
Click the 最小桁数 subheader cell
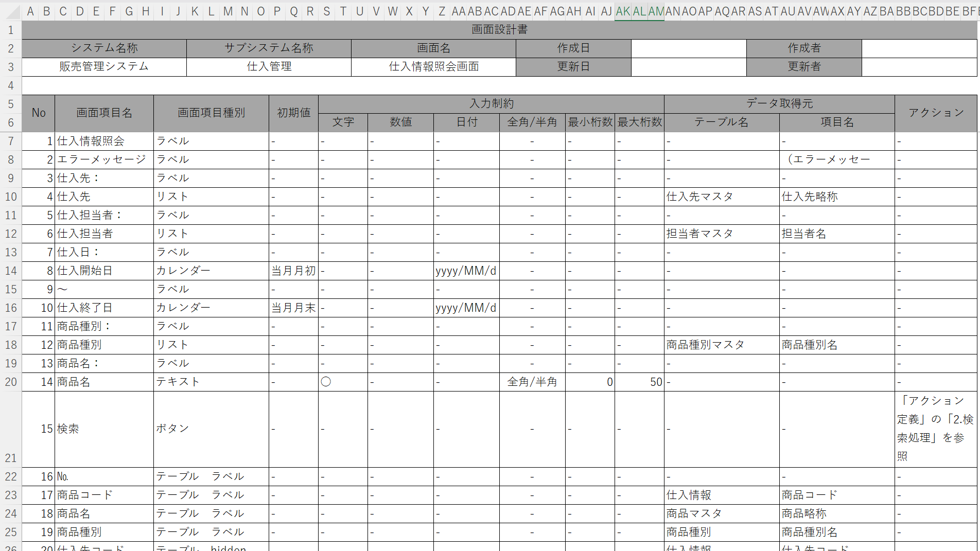pyautogui.click(x=590, y=122)
